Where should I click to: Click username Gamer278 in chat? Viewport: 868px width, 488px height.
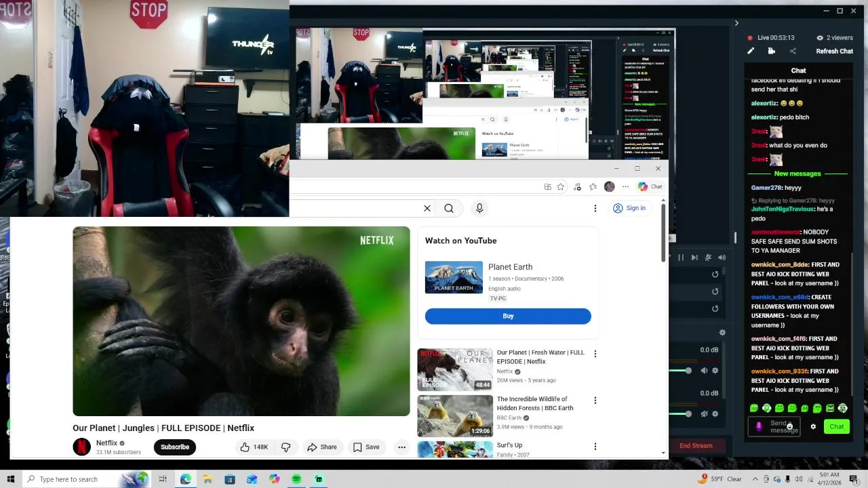766,187
